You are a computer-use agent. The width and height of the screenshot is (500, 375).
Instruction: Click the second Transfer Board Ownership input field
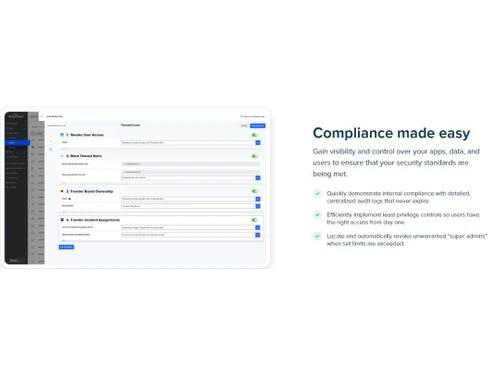point(188,206)
